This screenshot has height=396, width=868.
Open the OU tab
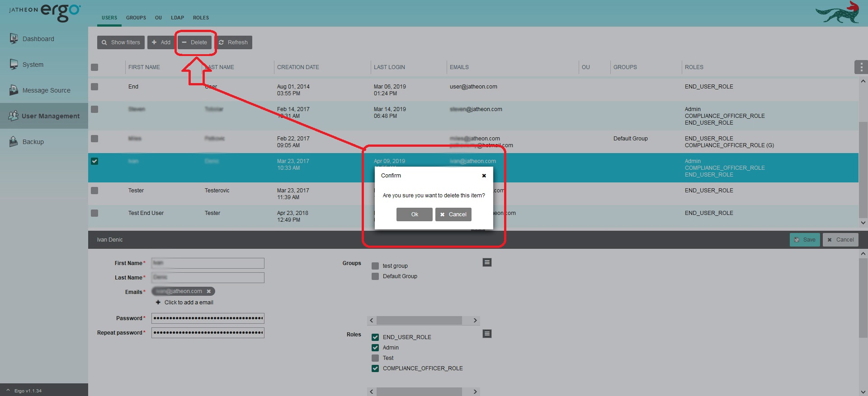coord(158,18)
